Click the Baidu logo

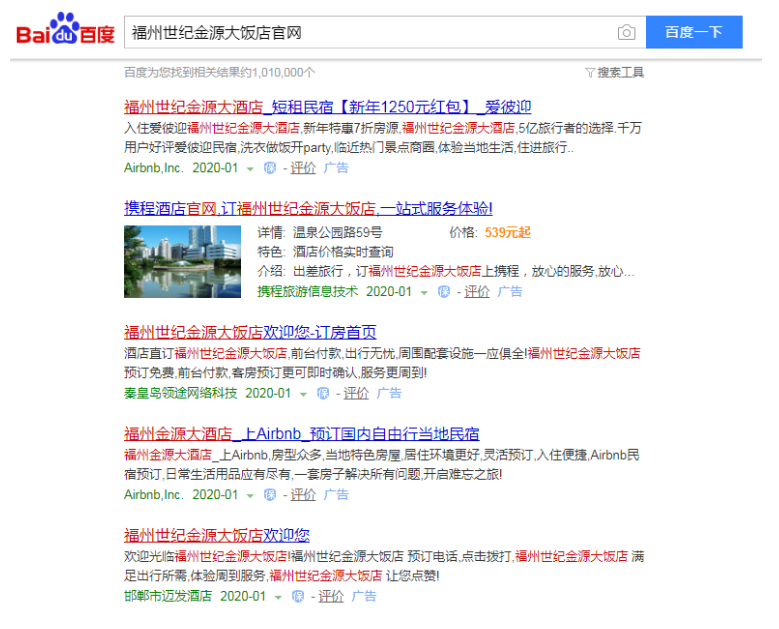point(65,29)
